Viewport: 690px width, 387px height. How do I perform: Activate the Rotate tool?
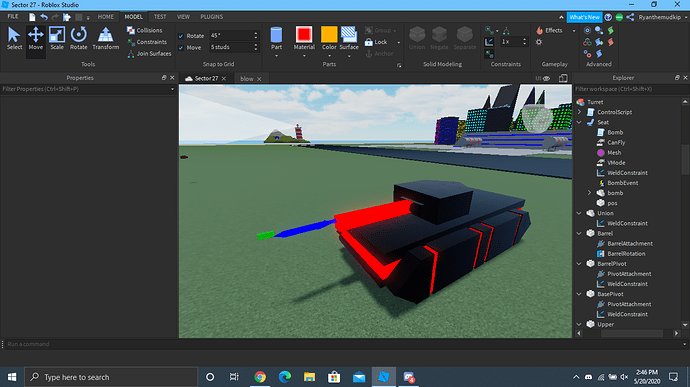[78, 38]
